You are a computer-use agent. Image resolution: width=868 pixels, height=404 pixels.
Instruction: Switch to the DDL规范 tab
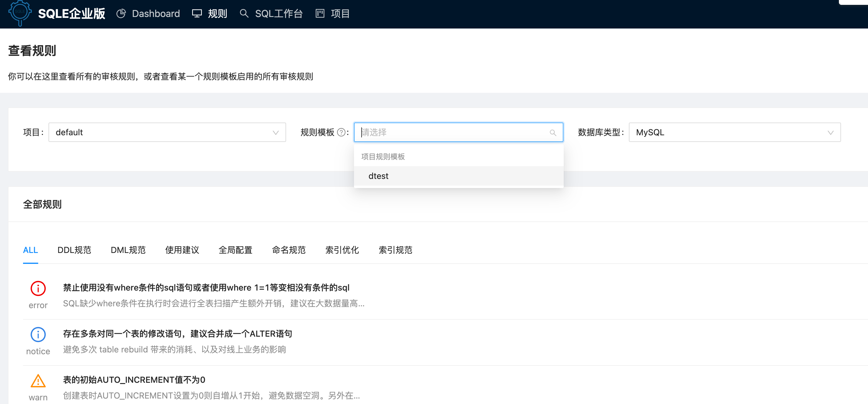(x=74, y=250)
